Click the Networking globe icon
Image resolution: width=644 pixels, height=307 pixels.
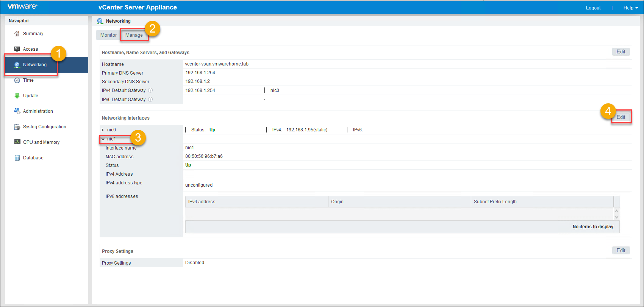click(x=17, y=65)
